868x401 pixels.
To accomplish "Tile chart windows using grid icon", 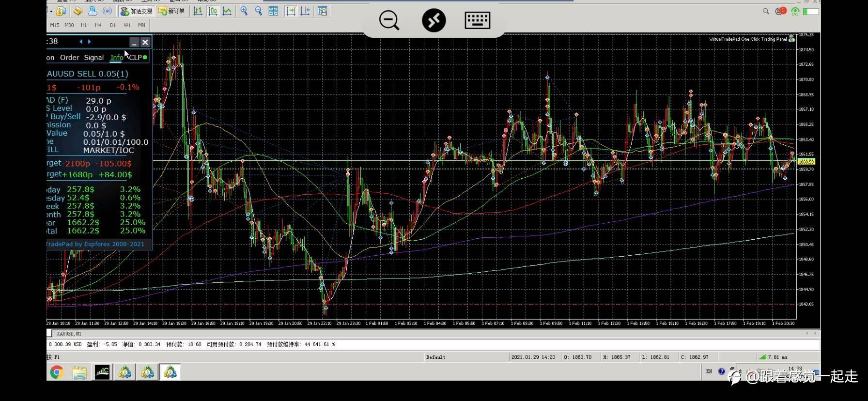I will 273,11.
